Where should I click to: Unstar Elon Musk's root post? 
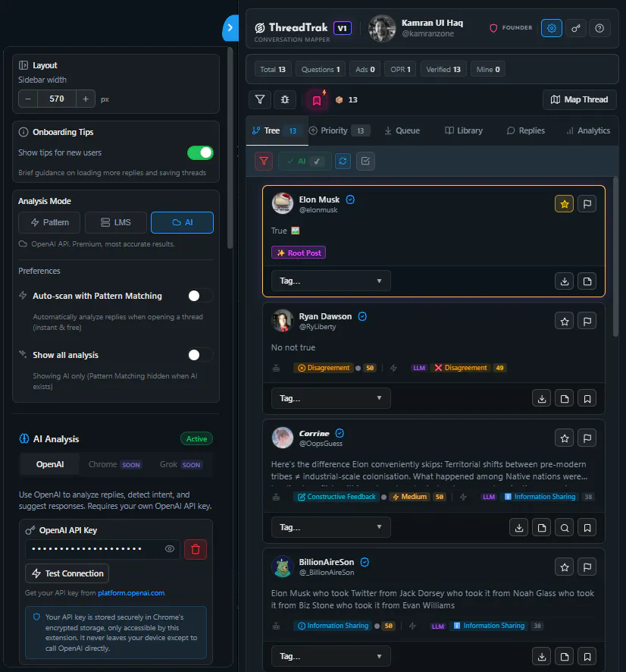(565, 204)
